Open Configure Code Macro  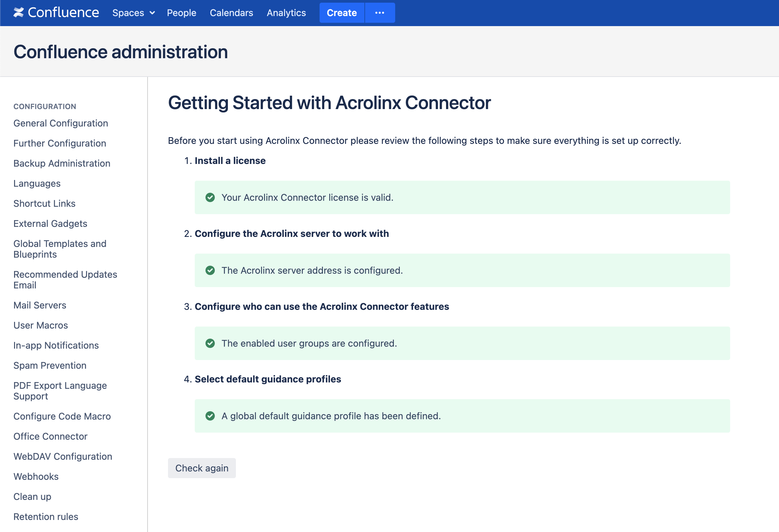pos(62,416)
